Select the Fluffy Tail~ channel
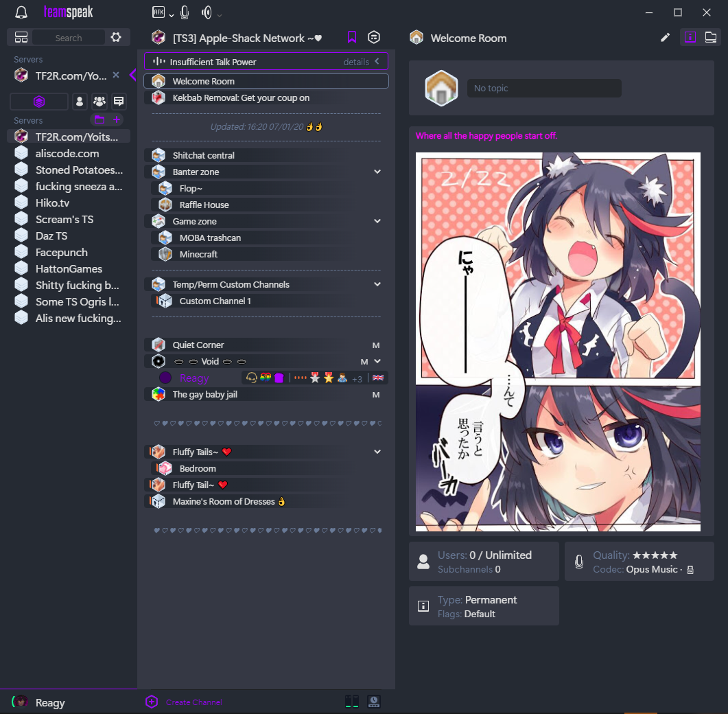Screen dimensions: 728x714 [266, 485]
